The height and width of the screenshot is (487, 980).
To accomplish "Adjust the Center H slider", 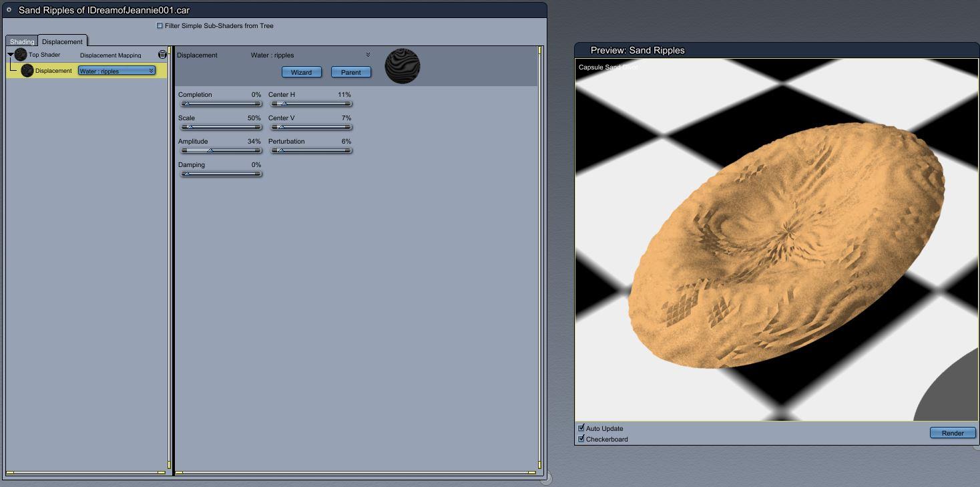I will (x=311, y=104).
